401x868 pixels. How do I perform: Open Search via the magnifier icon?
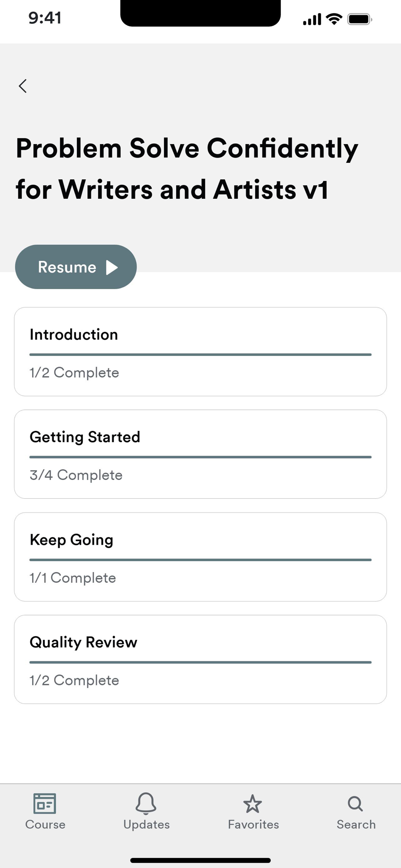355,803
